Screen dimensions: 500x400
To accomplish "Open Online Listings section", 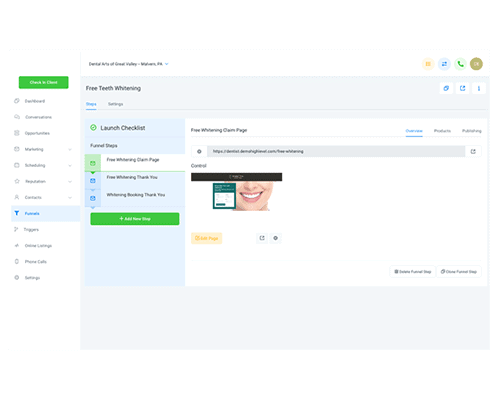I will 38,246.
